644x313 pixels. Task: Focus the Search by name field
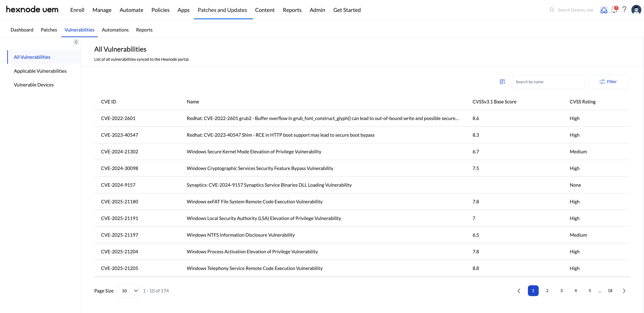click(x=548, y=82)
